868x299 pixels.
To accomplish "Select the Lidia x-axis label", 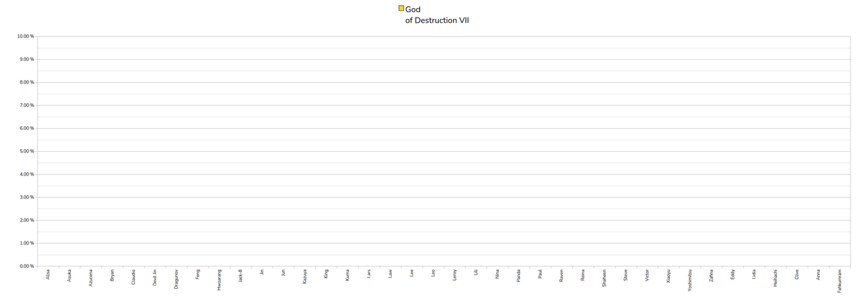I will (754, 275).
